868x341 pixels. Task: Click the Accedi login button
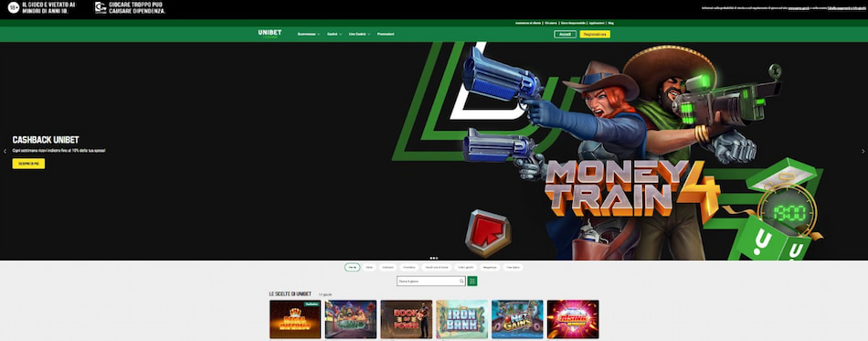(x=566, y=35)
